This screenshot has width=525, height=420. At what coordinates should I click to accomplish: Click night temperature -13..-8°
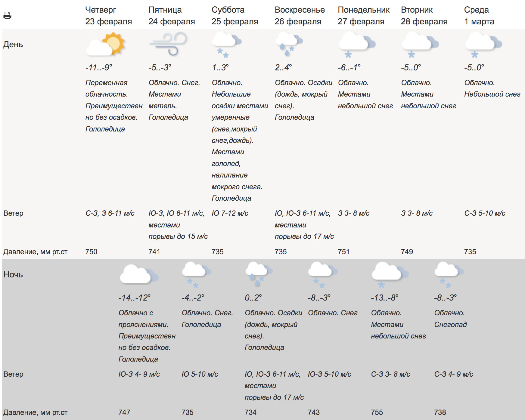[x=384, y=298]
